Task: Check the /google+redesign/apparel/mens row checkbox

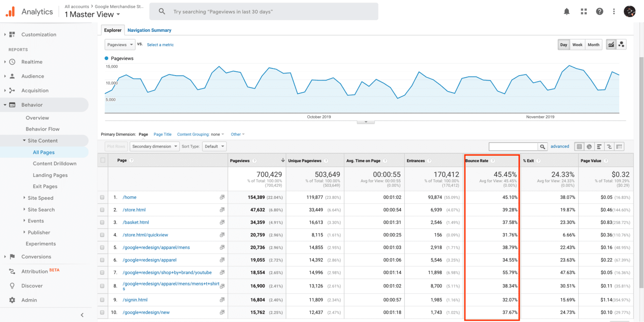Action: pyautogui.click(x=102, y=248)
